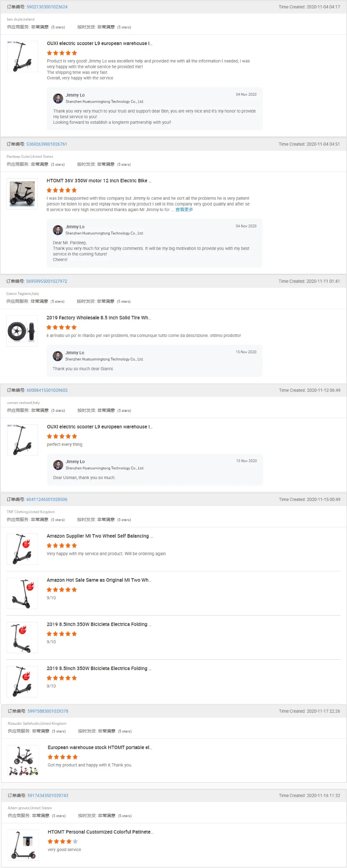Expand Pardeep's review with 查看更多
The width and height of the screenshot is (347, 868).
(x=184, y=210)
